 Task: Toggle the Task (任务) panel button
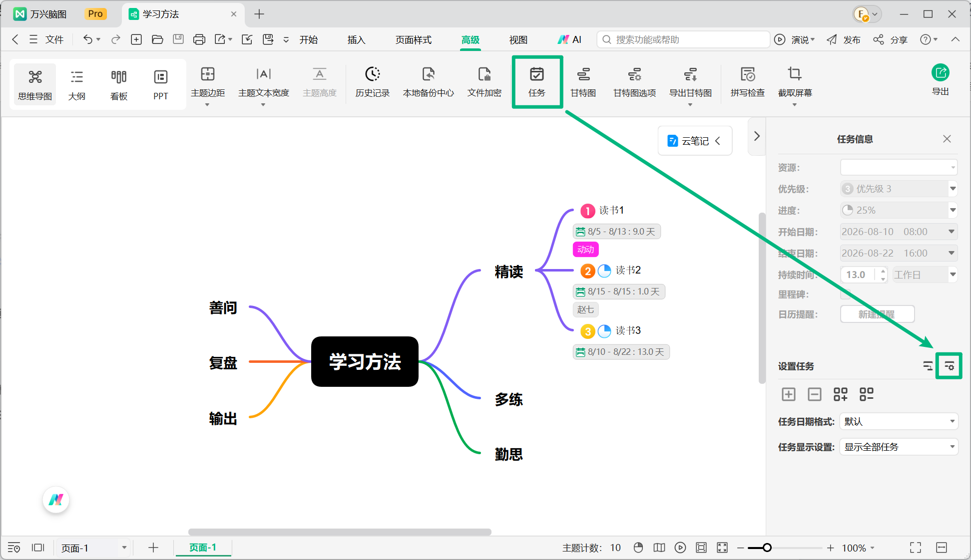coord(537,82)
